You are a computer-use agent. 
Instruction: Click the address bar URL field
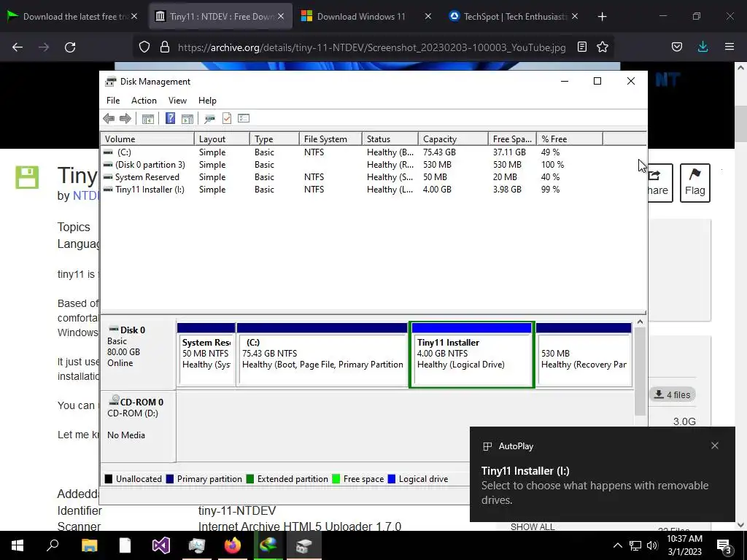[371, 47]
